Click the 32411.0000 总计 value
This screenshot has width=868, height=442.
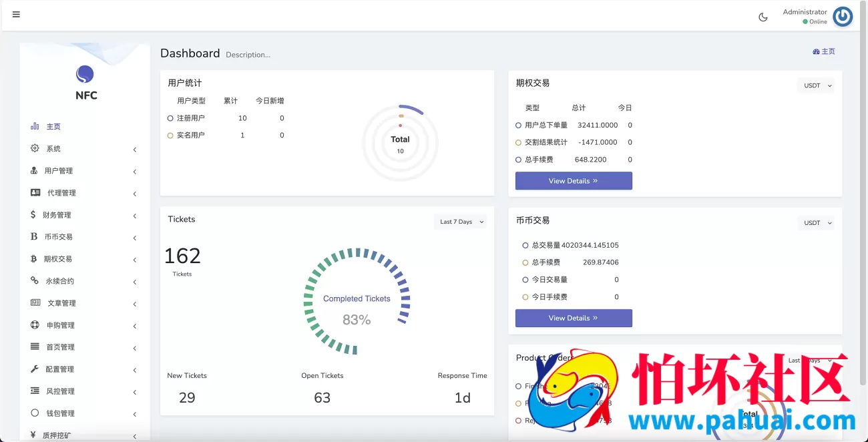pyautogui.click(x=598, y=125)
